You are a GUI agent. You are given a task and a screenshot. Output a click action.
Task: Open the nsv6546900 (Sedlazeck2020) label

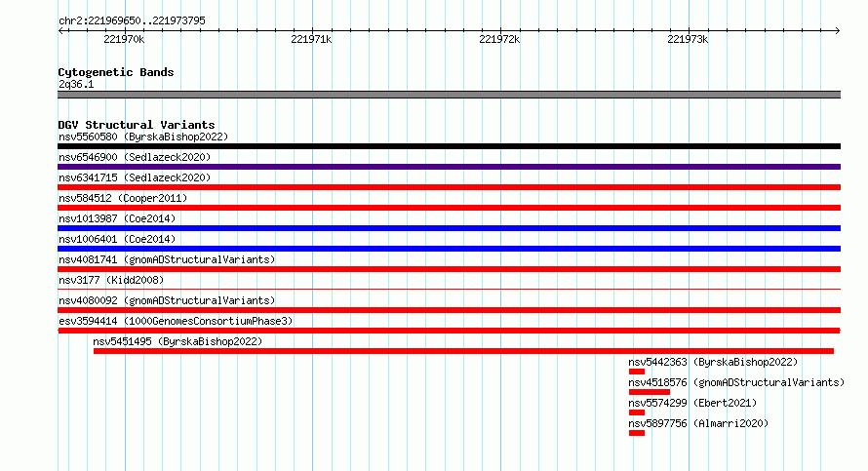click(x=135, y=157)
